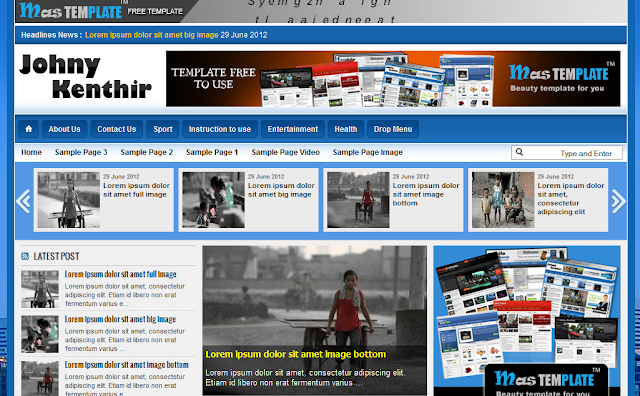Click the Type and Enter search field

coord(567,153)
